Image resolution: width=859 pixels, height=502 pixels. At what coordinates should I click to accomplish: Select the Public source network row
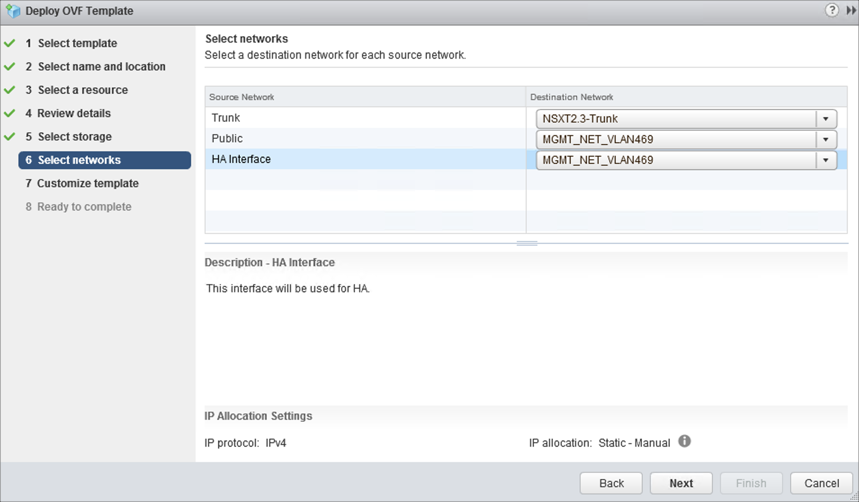365,139
